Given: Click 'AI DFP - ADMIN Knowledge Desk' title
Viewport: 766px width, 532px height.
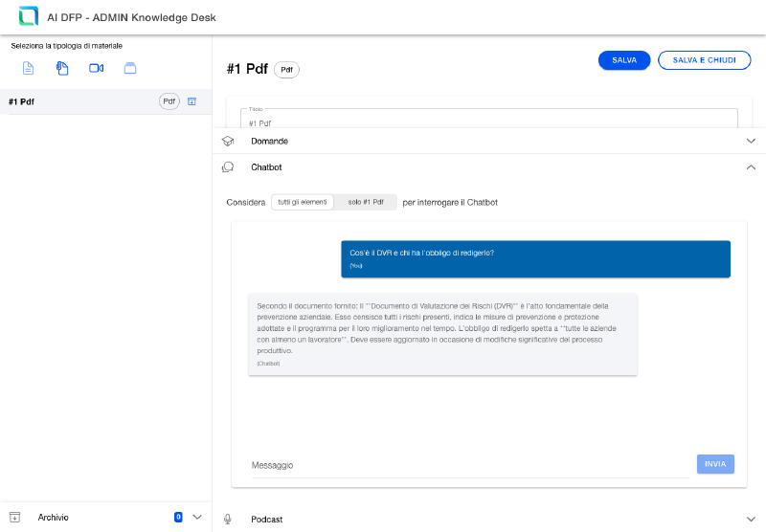Looking at the screenshot, I should click(131, 17).
